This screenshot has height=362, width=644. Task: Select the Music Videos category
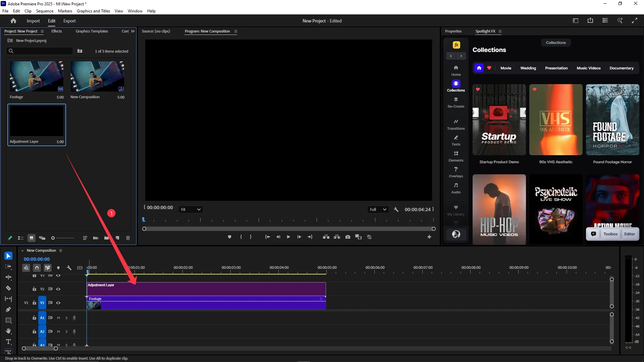pyautogui.click(x=588, y=68)
